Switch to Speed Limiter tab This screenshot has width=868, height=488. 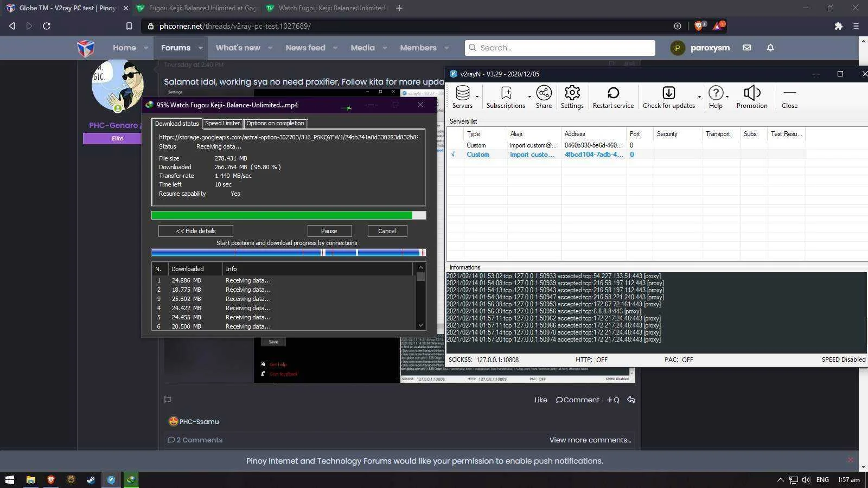pos(222,123)
